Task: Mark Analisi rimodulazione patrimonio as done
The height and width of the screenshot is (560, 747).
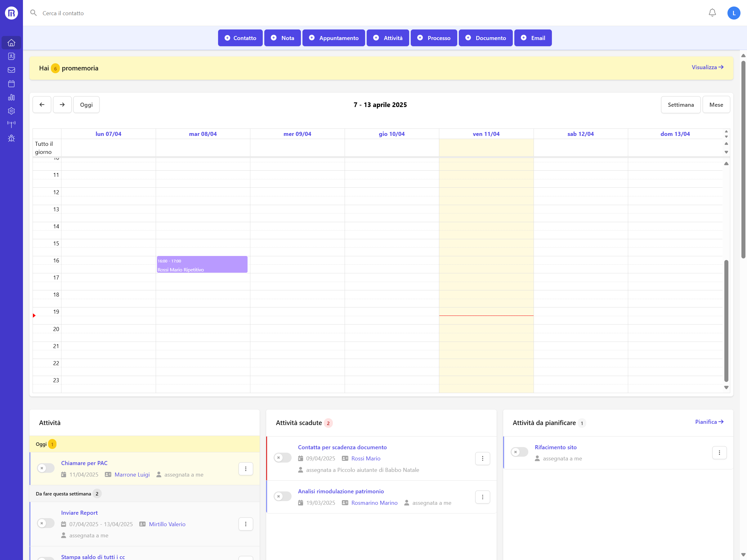Action: (x=282, y=496)
